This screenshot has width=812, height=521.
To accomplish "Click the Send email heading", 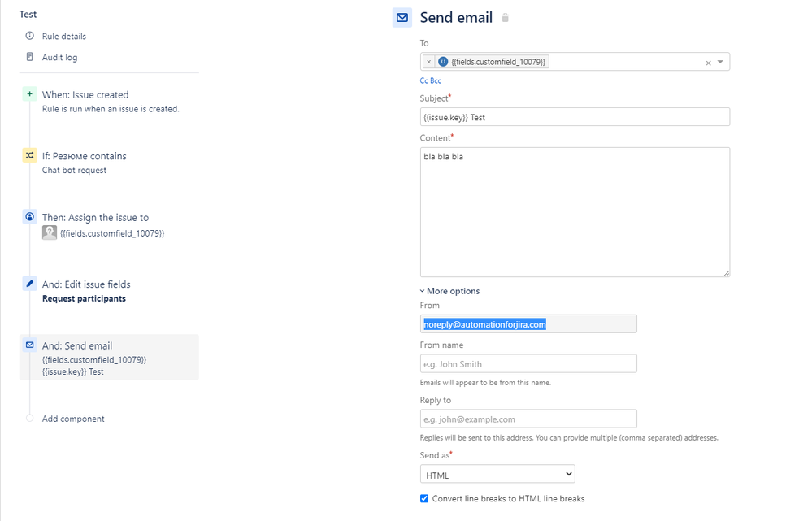I will 456,18.
